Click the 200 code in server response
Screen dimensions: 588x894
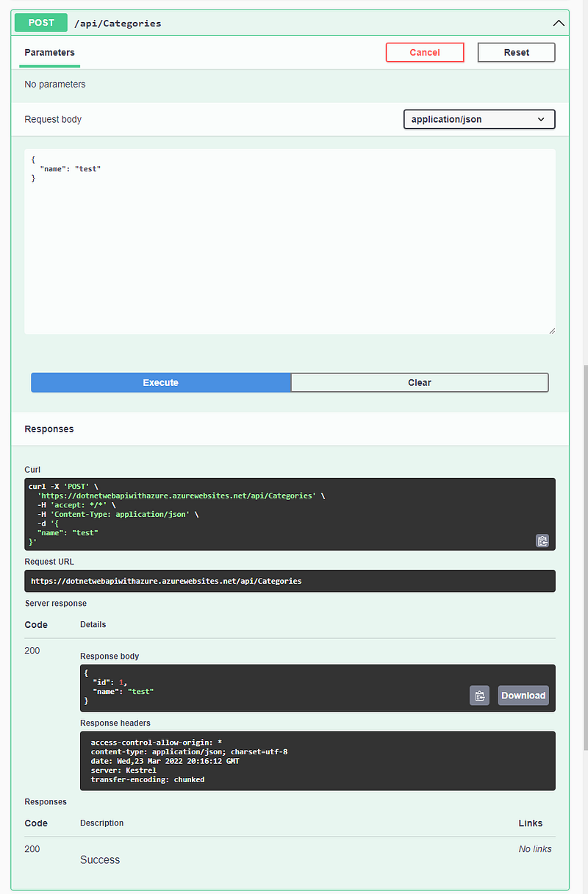point(32,651)
